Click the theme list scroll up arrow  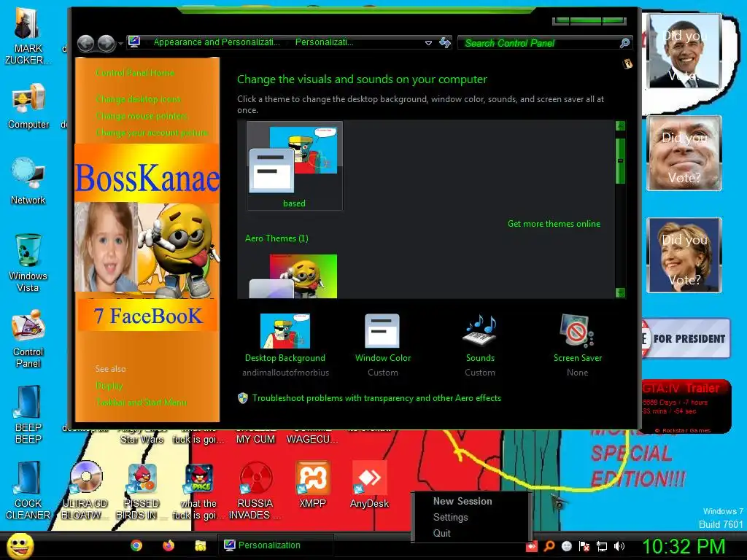620,125
